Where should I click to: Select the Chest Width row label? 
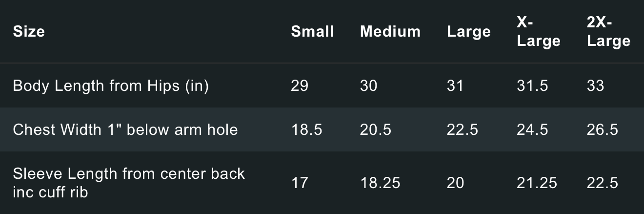pos(125,129)
